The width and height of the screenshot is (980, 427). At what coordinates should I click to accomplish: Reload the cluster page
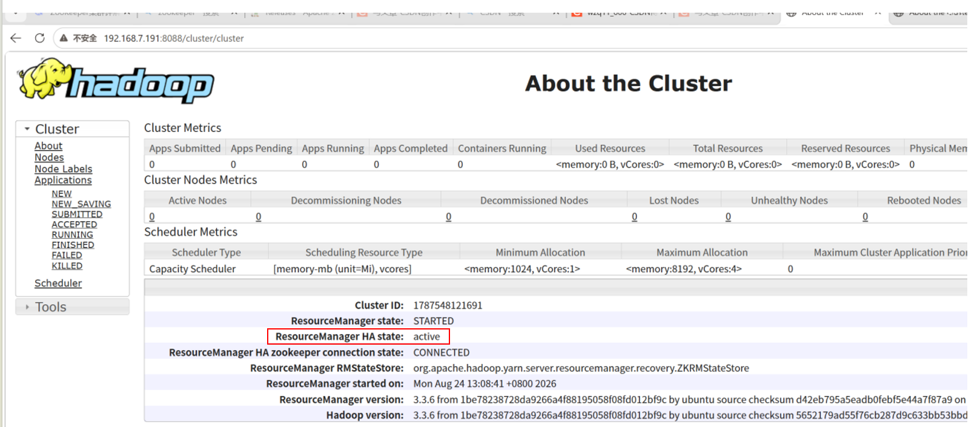(39, 38)
